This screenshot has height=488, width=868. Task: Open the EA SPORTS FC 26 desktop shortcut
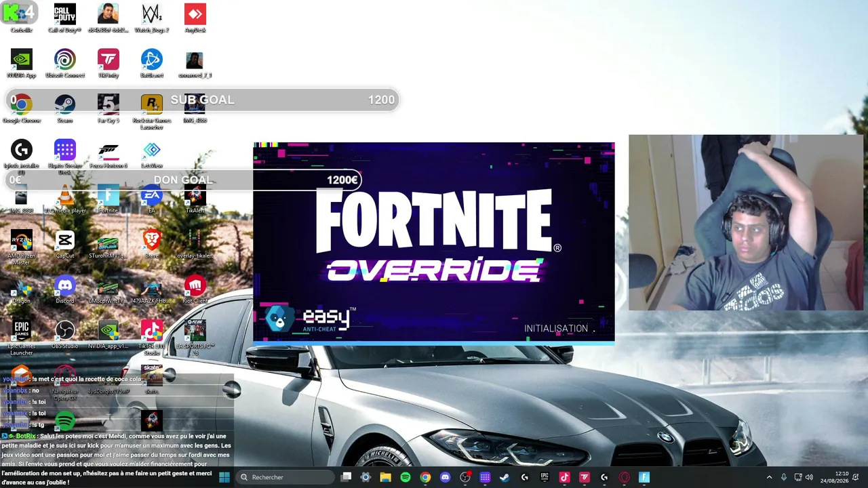[x=195, y=338]
